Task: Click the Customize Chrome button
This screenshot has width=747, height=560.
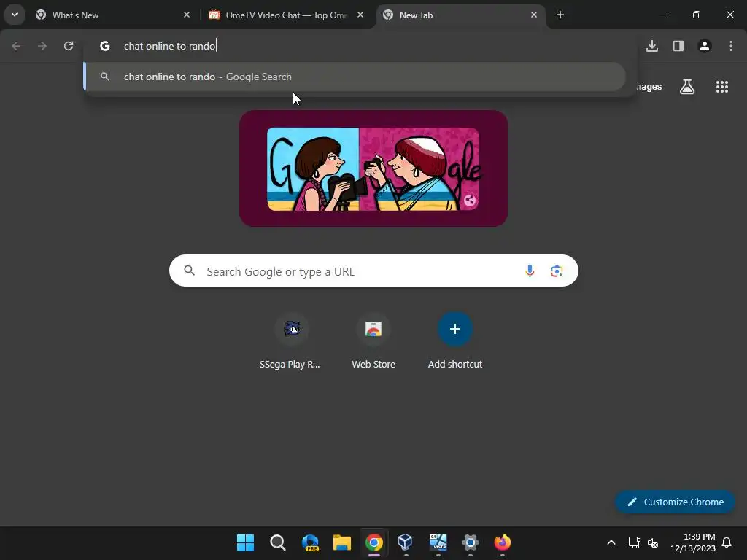Action: [675, 502]
